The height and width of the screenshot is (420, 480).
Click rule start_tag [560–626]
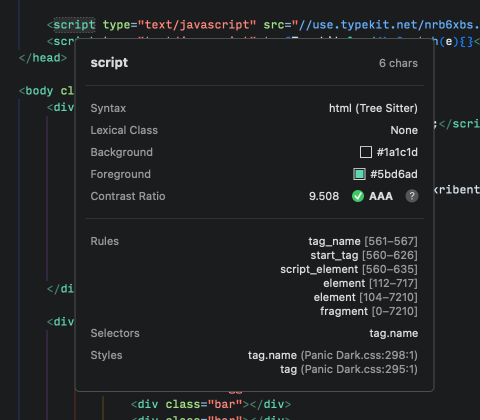tap(364, 255)
